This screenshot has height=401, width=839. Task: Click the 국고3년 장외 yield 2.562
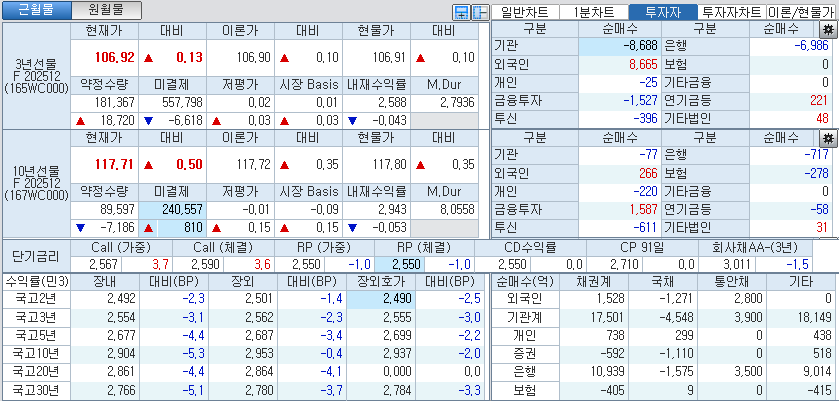click(x=260, y=317)
